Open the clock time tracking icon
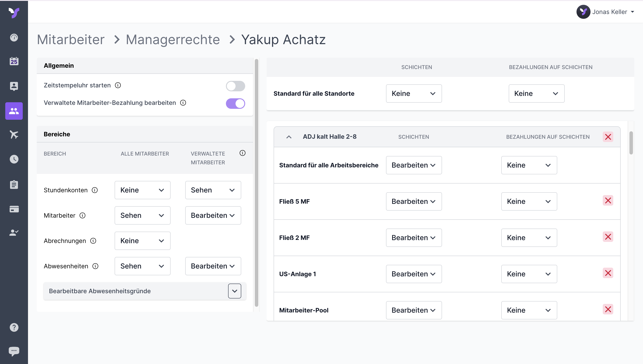Screen dimensions: 643x364 14,159
